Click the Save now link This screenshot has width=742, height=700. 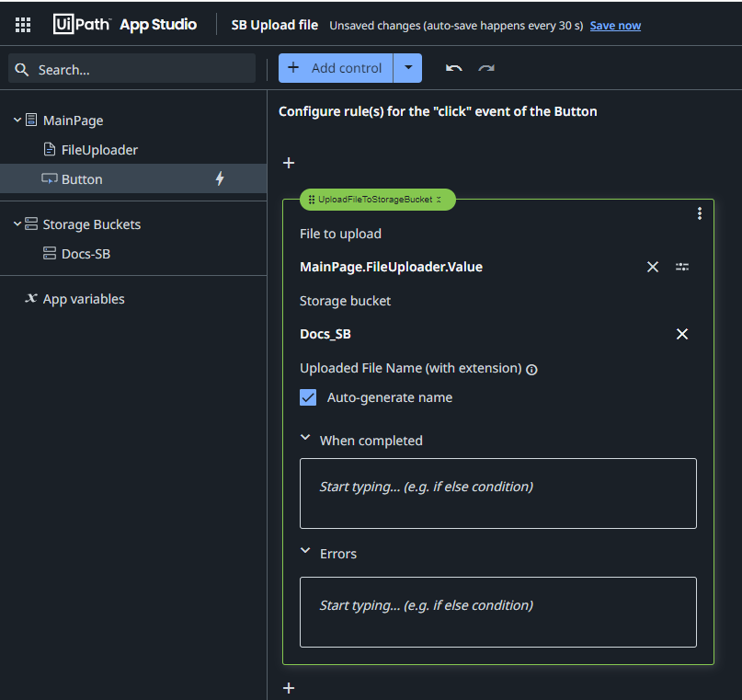click(614, 25)
